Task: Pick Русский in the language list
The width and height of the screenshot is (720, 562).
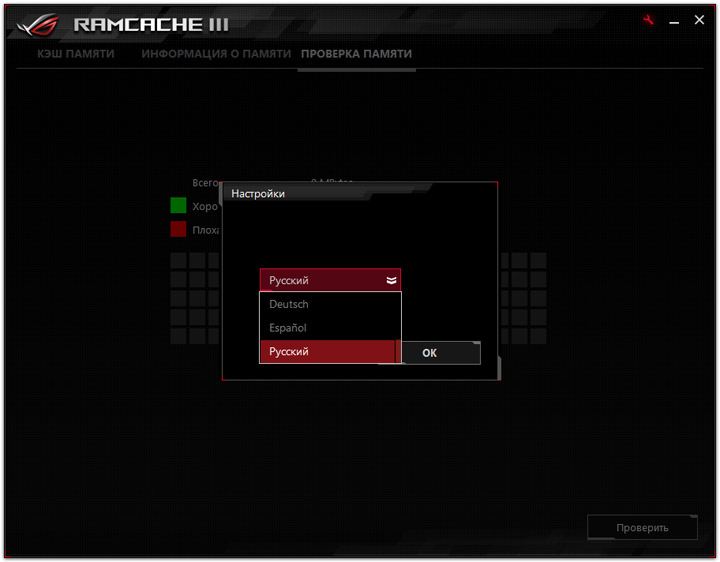Action: point(328,351)
